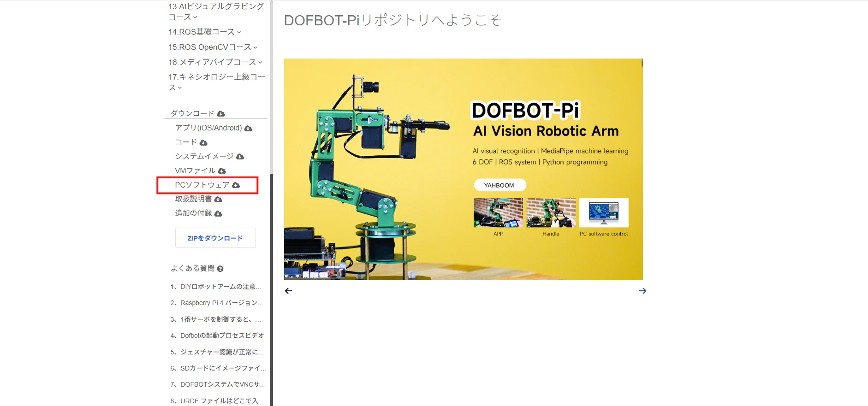This screenshot has height=406, width=868.
Task: Go to previous slide with left arrow
Action: (288, 291)
